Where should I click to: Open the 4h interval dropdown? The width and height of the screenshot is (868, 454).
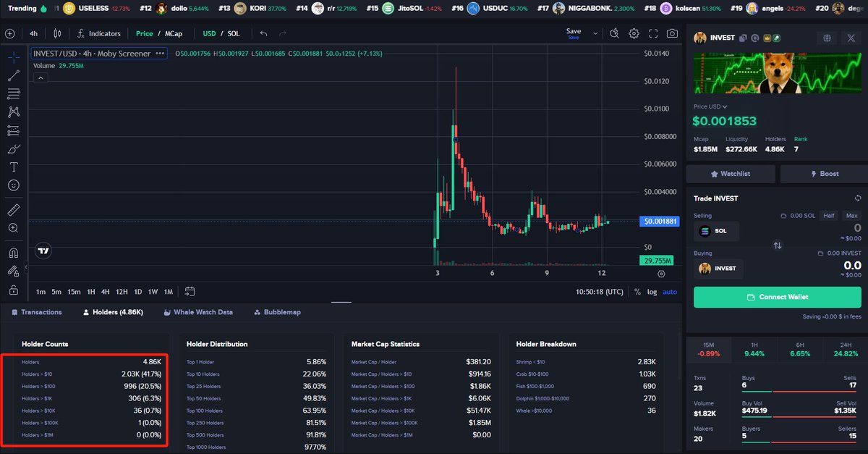[34, 33]
